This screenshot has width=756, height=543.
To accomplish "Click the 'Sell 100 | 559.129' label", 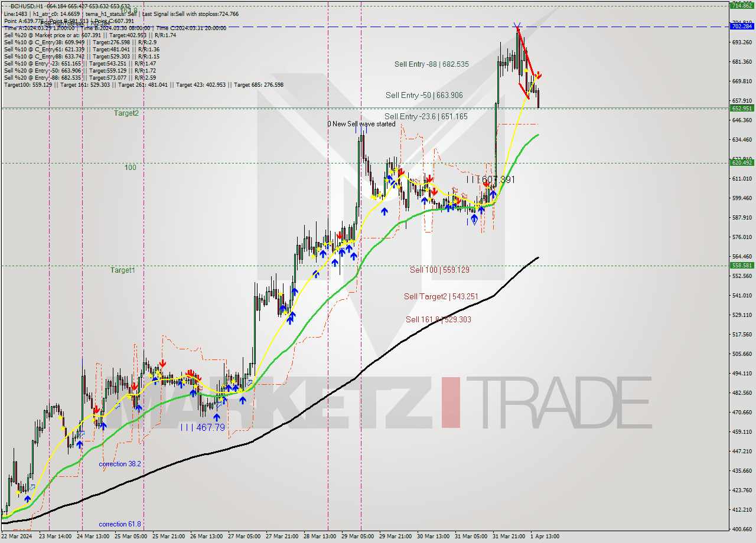I will (439, 270).
